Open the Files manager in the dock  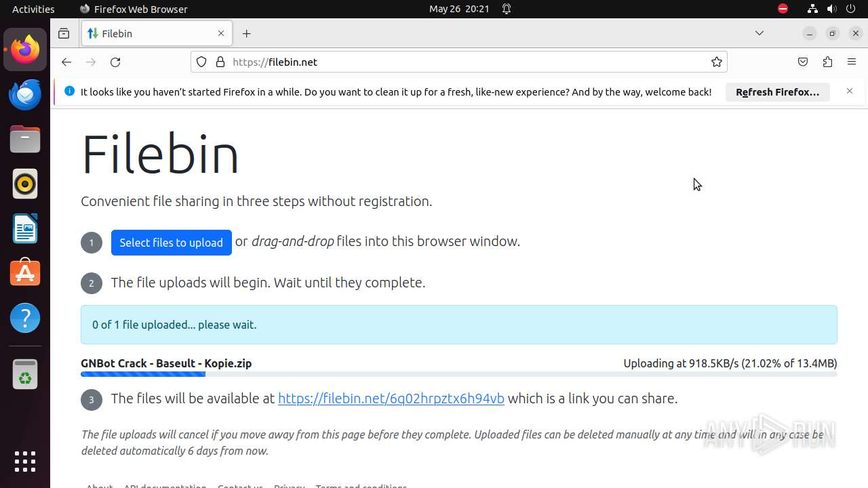pyautogui.click(x=25, y=139)
